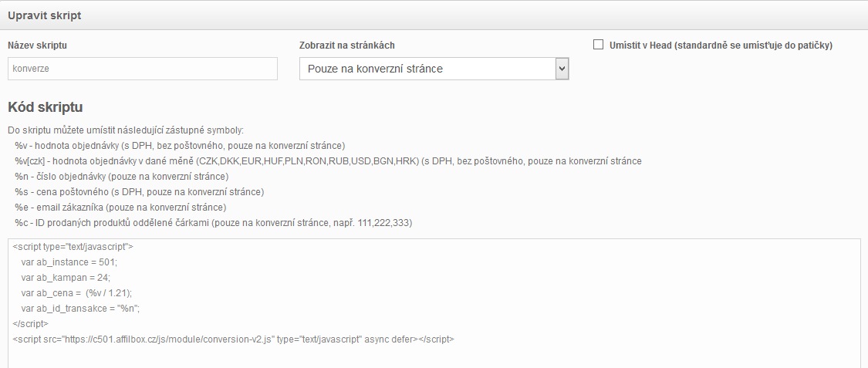
Task: Place cursor on the ab_id_transakce line
Action: pos(80,309)
